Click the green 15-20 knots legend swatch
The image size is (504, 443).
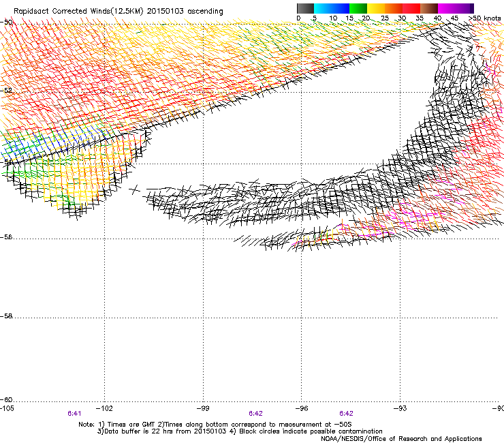(x=358, y=8)
